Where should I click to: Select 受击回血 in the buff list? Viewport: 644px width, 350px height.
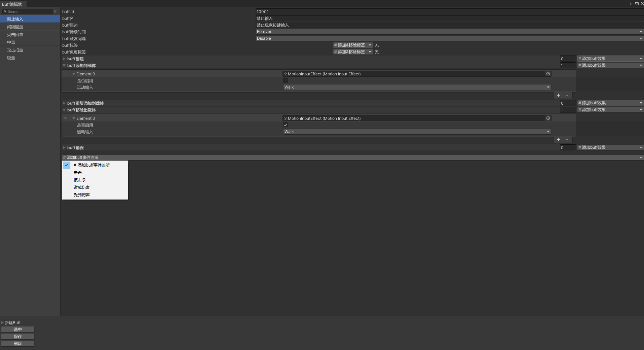tap(30, 35)
